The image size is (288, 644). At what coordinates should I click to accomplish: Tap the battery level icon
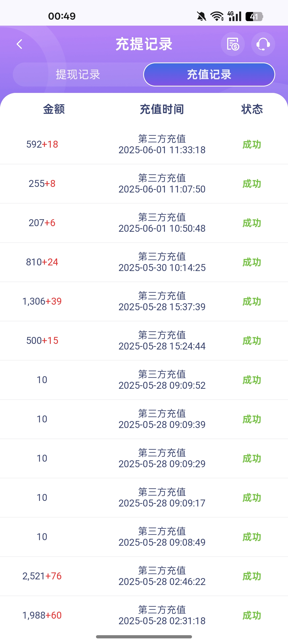(x=254, y=17)
